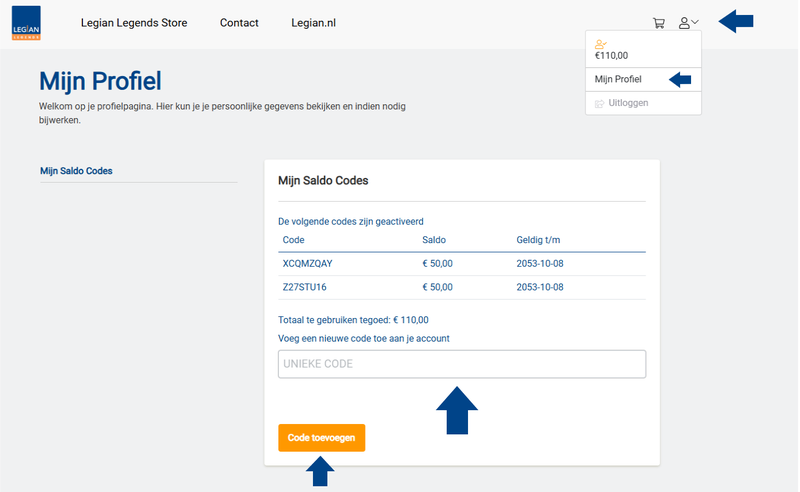
Task: Click the €110,00 balance in the dropdown
Action: pyautogui.click(x=611, y=56)
